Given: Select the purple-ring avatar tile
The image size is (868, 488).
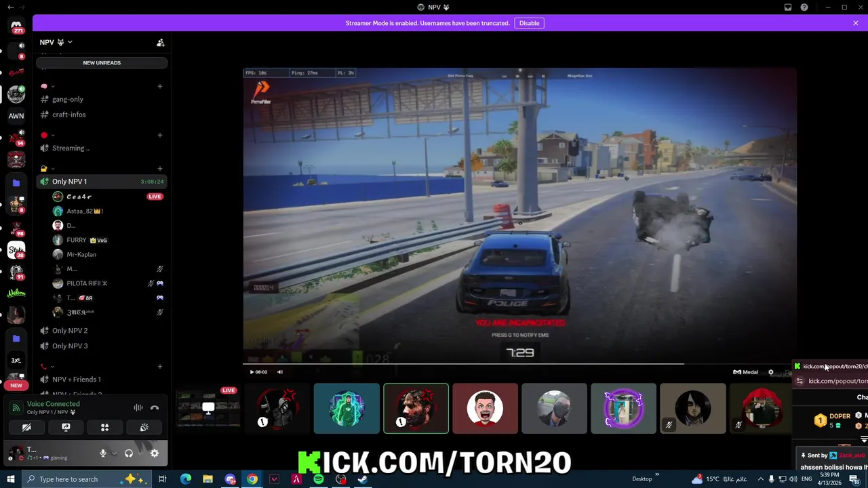Looking at the screenshot, I should coord(623,408).
